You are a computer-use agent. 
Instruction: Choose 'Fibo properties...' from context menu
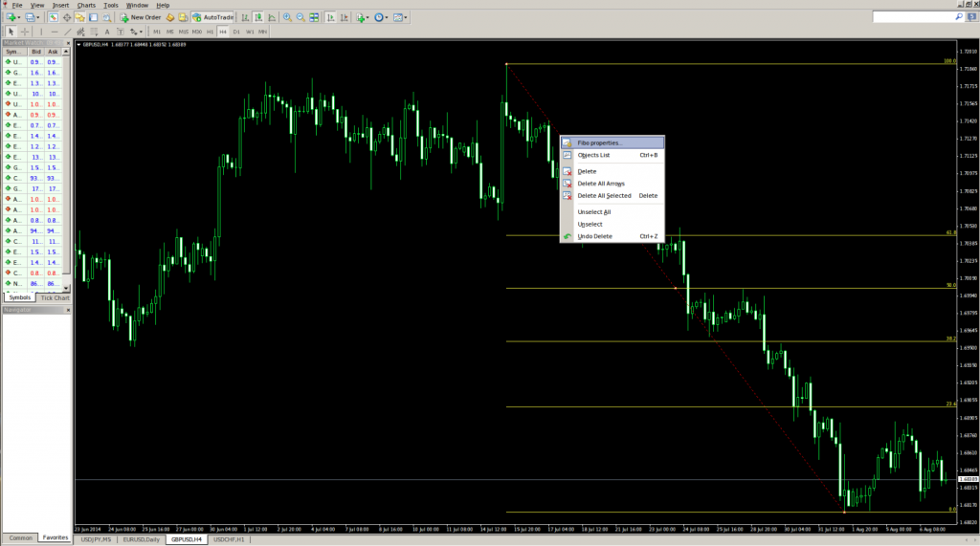(600, 142)
